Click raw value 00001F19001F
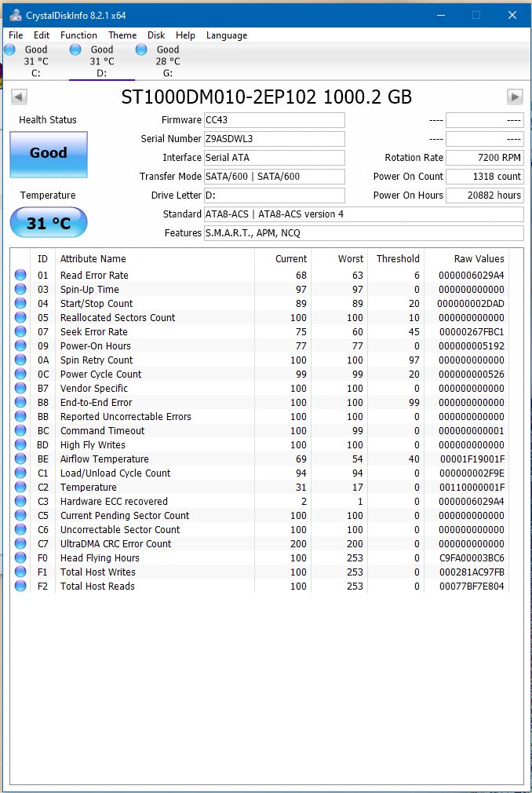The image size is (532, 793). [x=472, y=459]
